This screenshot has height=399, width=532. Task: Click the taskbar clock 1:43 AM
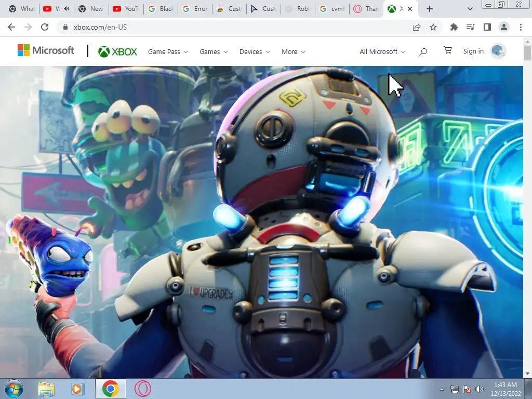tap(506, 389)
